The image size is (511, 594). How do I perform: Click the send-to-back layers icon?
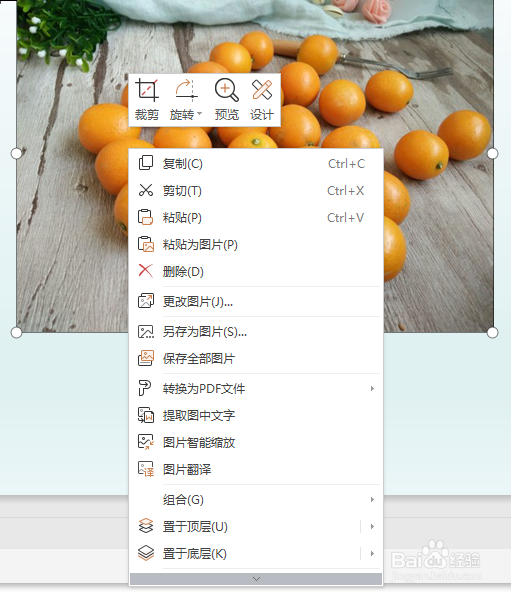pos(146,553)
